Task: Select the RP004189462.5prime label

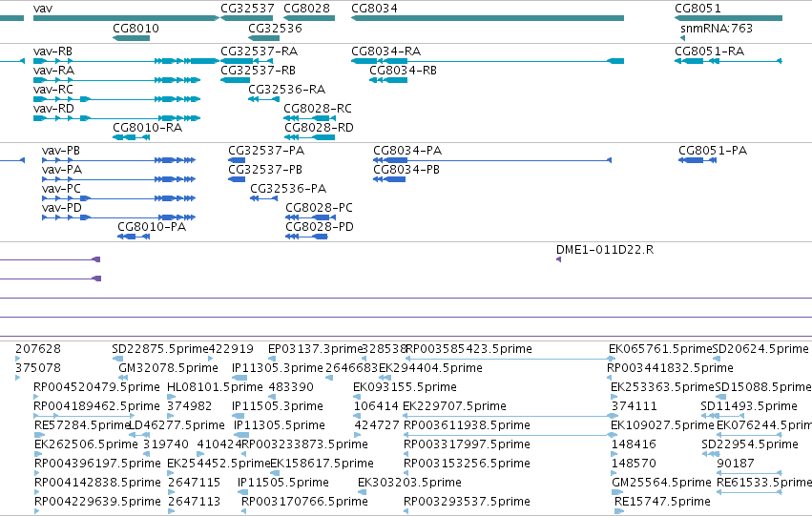Action: tap(96, 406)
